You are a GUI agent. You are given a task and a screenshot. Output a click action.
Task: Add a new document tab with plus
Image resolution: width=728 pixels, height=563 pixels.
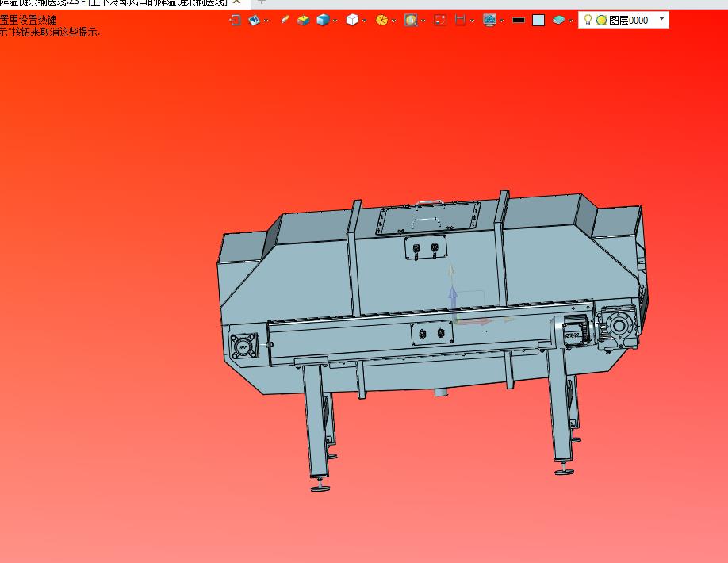click(262, 2)
